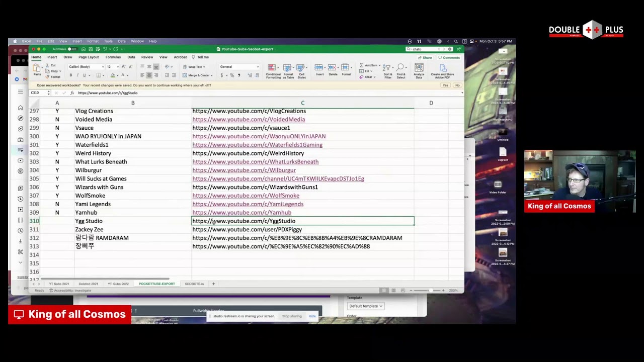Image resolution: width=644 pixels, height=362 pixels.
Task: Click the fx insert function icon
Action: (x=72, y=93)
